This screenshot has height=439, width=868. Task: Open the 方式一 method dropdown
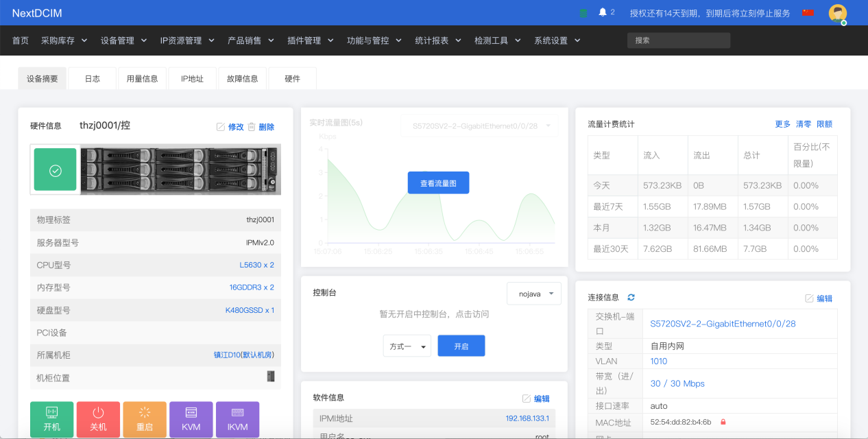(x=407, y=346)
